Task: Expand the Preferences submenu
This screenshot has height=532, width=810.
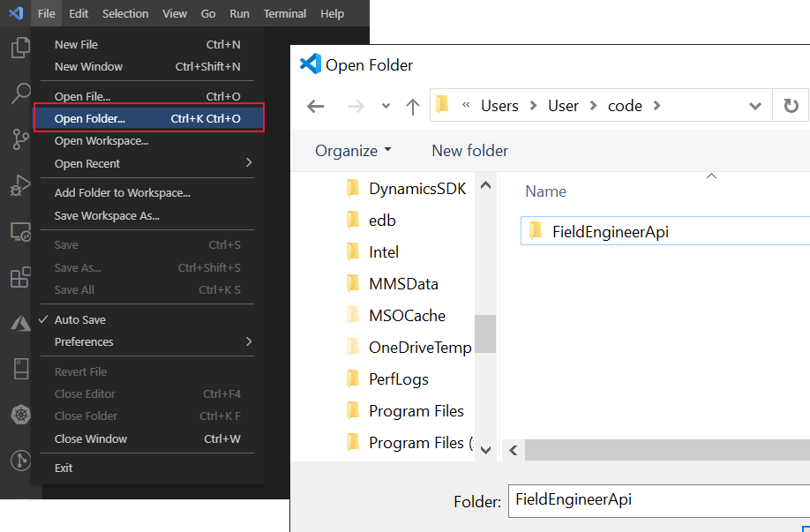Action: pyautogui.click(x=249, y=341)
